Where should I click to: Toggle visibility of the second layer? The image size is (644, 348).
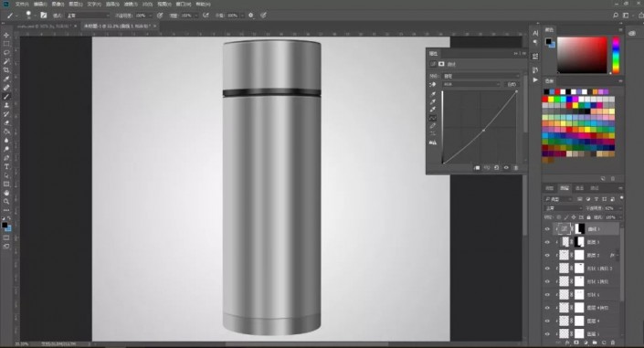pyautogui.click(x=547, y=242)
